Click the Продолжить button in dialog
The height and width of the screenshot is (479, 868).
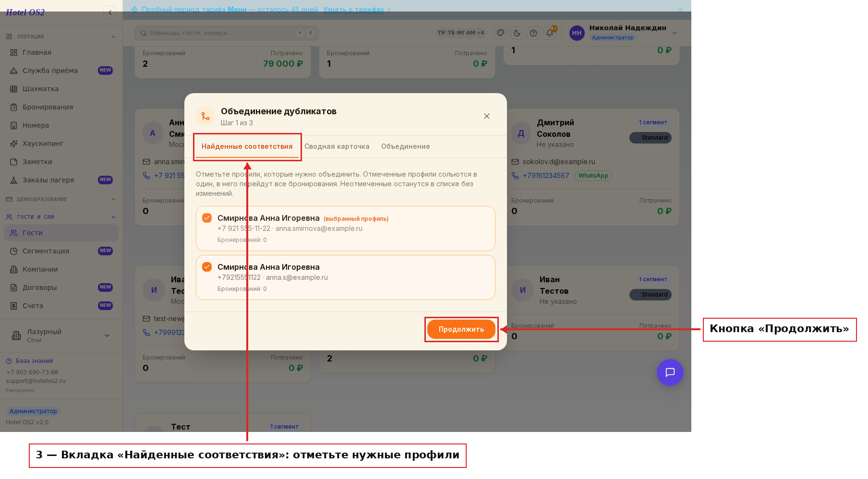pos(461,329)
